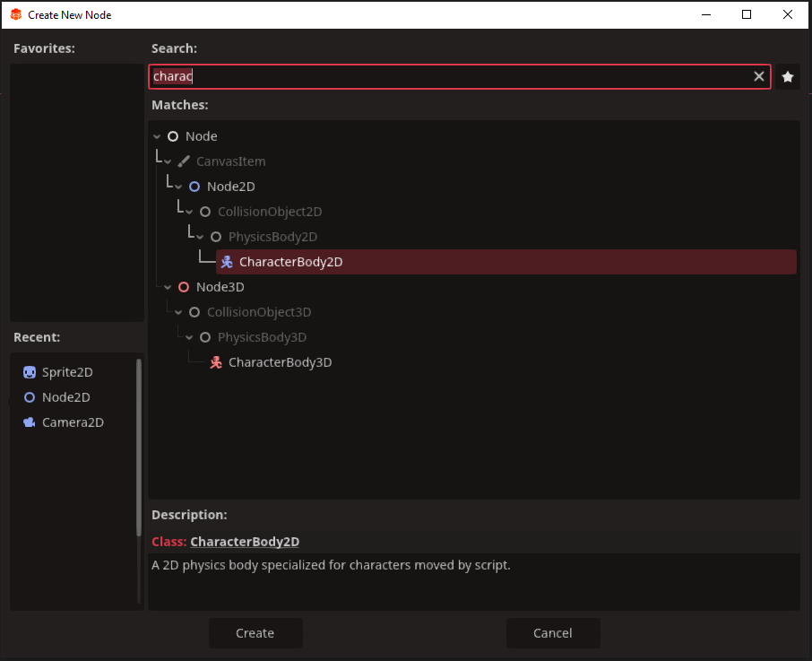Viewport: 812px width, 661px height.
Task: Click the PhysicsBody3D label
Action: coord(262,337)
